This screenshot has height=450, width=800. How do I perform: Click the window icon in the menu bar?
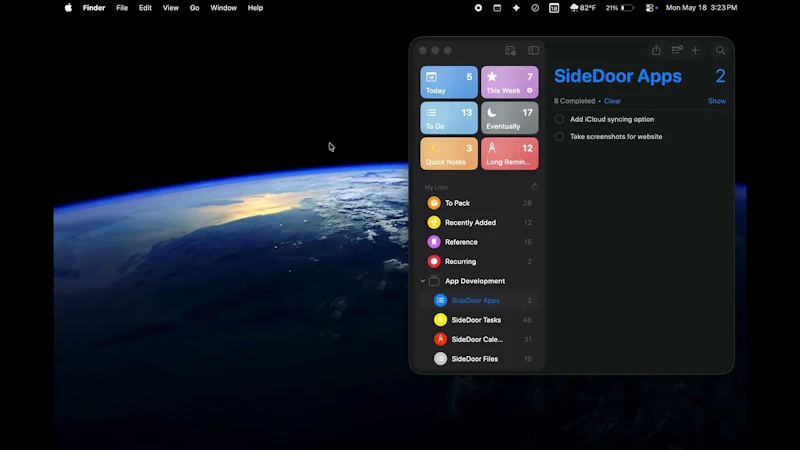497,8
